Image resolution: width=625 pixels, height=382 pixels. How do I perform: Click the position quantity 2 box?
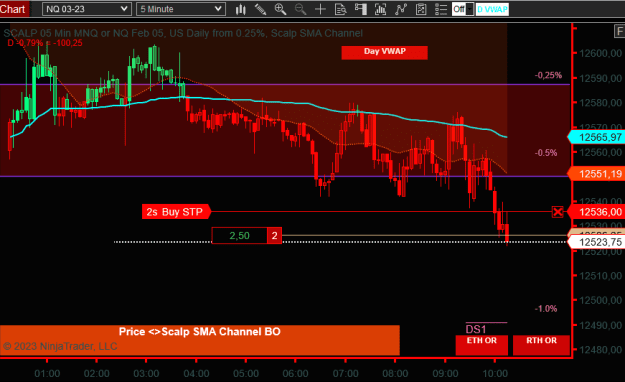(274, 236)
